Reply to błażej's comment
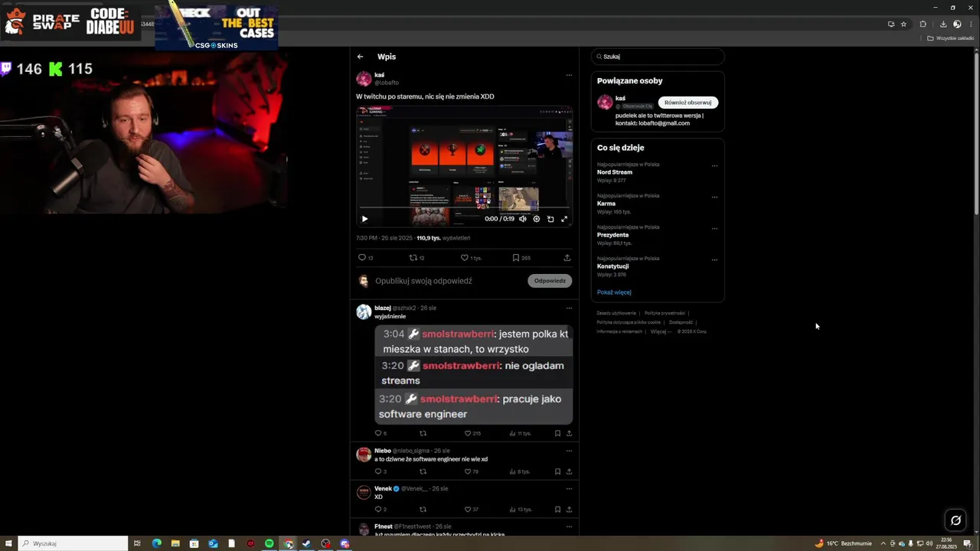 point(380,433)
